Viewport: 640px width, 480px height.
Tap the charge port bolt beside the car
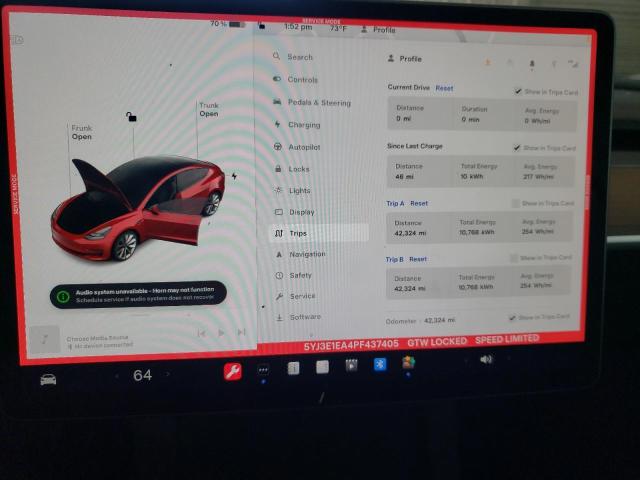(x=234, y=176)
